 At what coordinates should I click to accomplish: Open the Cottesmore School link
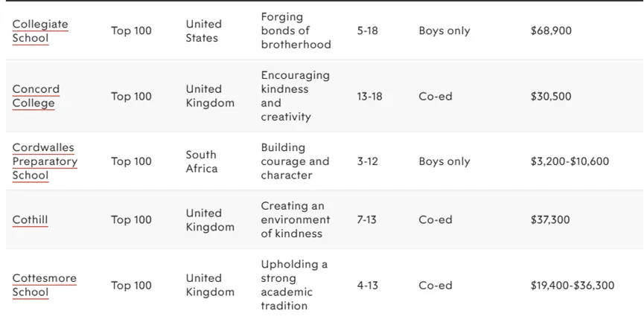(x=45, y=286)
